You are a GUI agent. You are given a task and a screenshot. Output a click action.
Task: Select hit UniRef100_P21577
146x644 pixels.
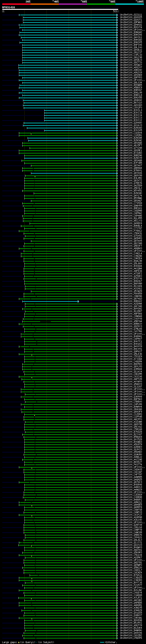click(x=131, y=585)
